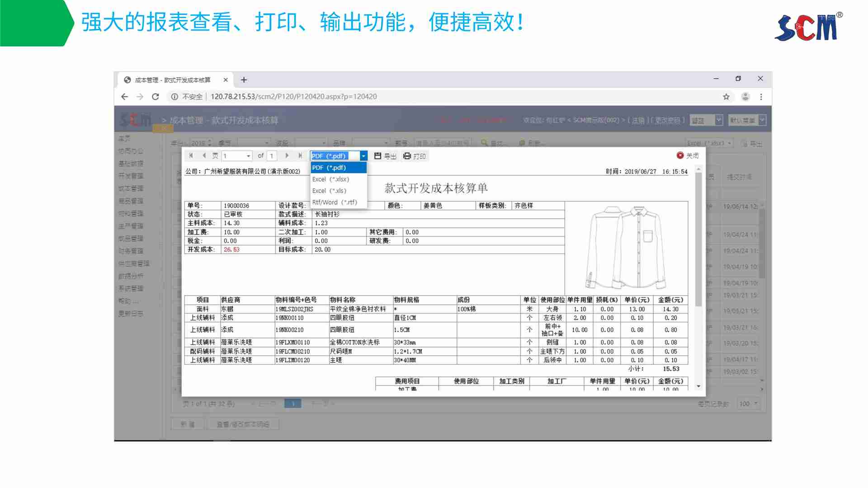Click the address bar URL
Image resolution: width=868 pixels, height=488 pixels.
click(x=294, y=97)
